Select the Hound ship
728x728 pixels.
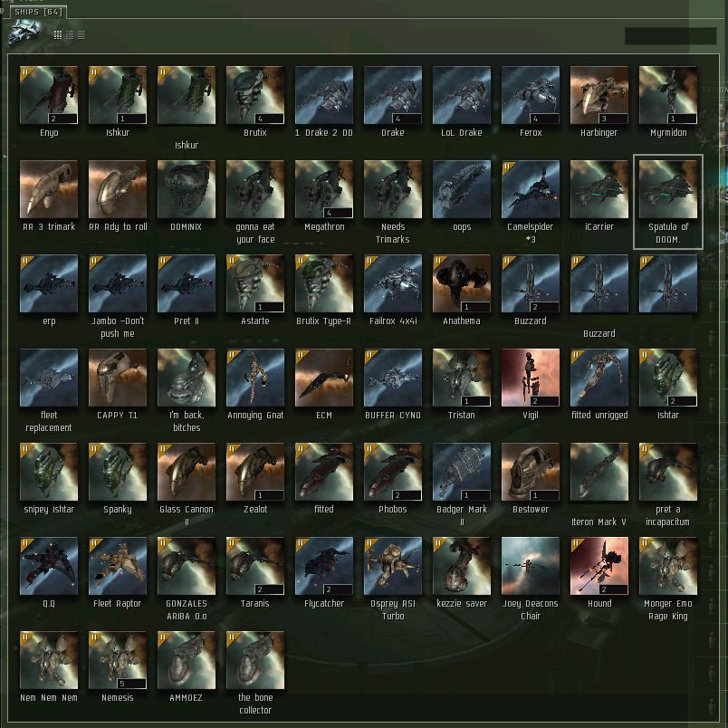pos(599,566)
